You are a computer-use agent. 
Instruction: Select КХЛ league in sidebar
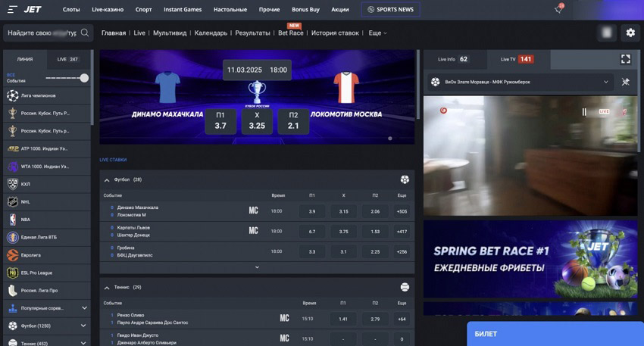(47, 184)
